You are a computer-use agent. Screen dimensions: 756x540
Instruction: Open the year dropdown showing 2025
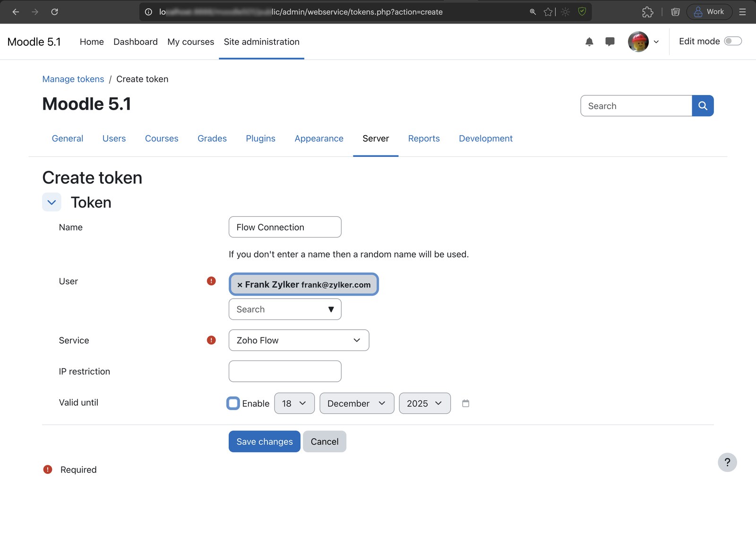click(425, 403)
